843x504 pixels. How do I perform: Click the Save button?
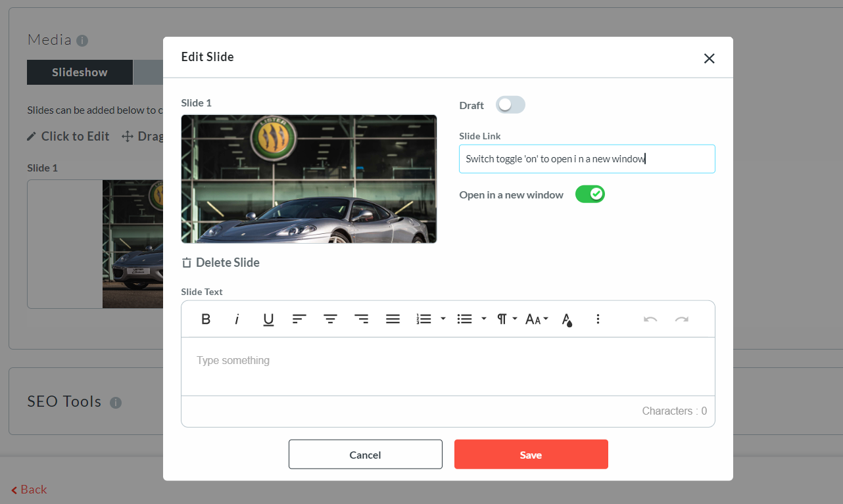(531, 455)
